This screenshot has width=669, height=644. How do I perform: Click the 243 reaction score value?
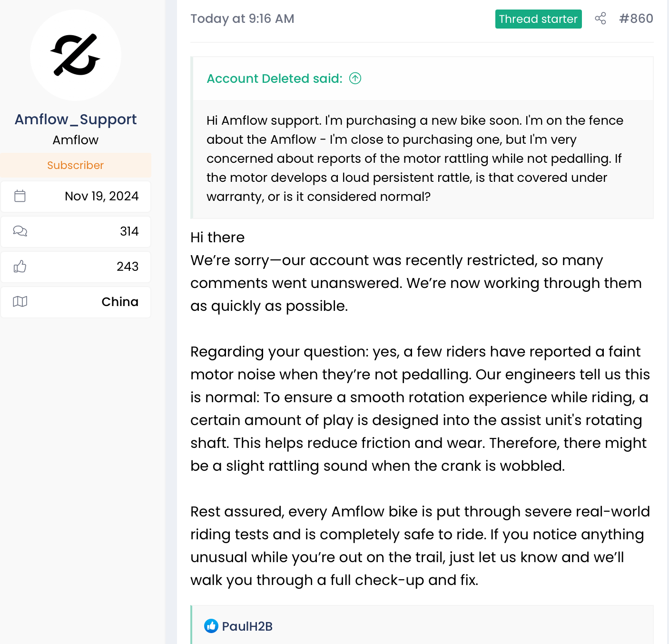128,267
